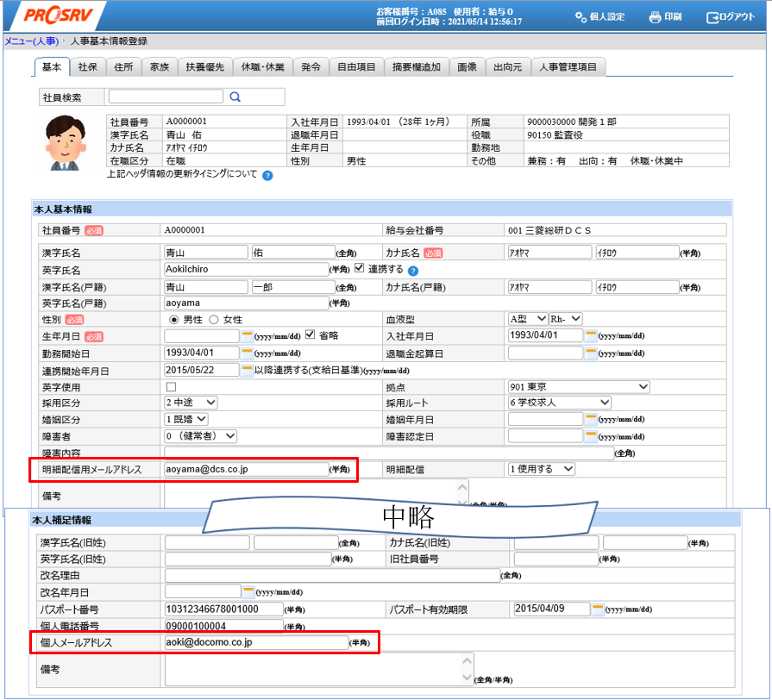The image size is (772, 700).
Task: Click help icon for header update timing
Action: [x=267, y=176]
